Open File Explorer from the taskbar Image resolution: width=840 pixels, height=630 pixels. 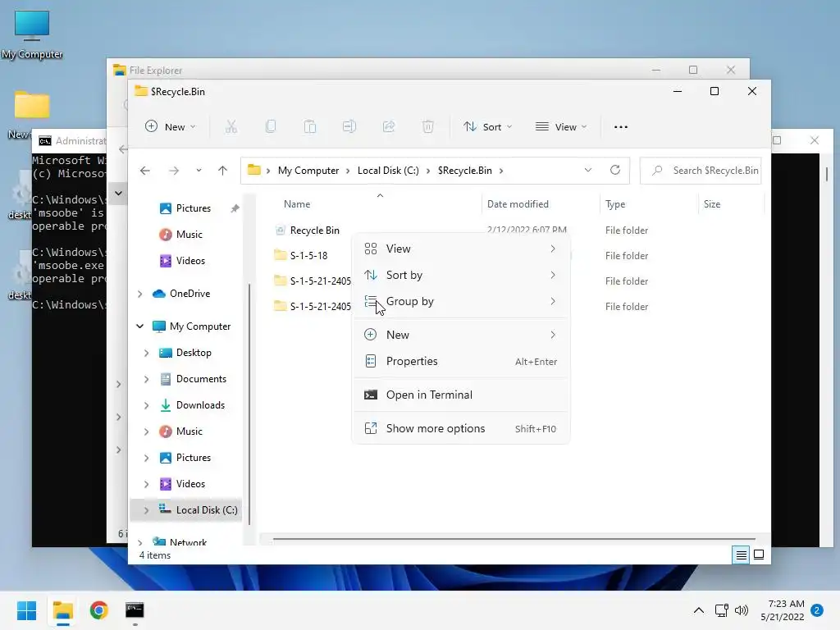coord(62,610)
